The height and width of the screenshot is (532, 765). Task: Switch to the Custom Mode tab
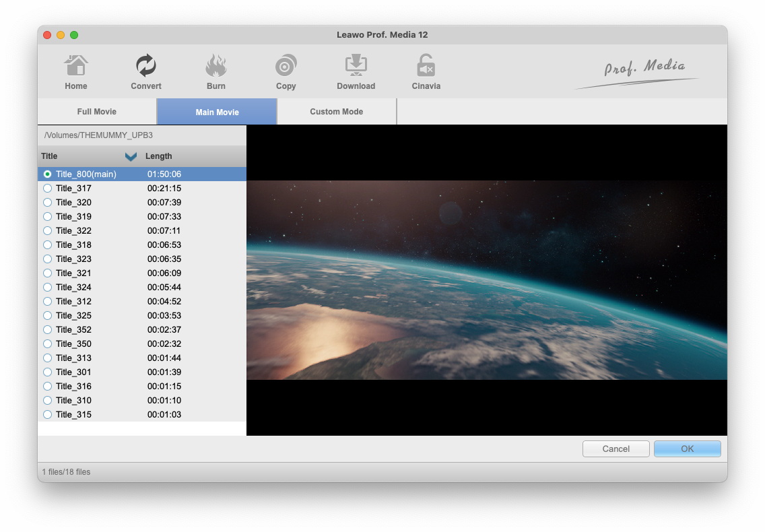[x=336, y=112]
